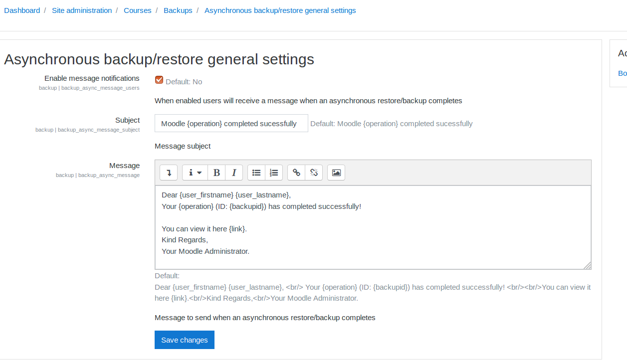The width and height of the screenshot is (627, 364).
Task: Toggle bold formatting in Message editor
Action: tap(216, 173)
